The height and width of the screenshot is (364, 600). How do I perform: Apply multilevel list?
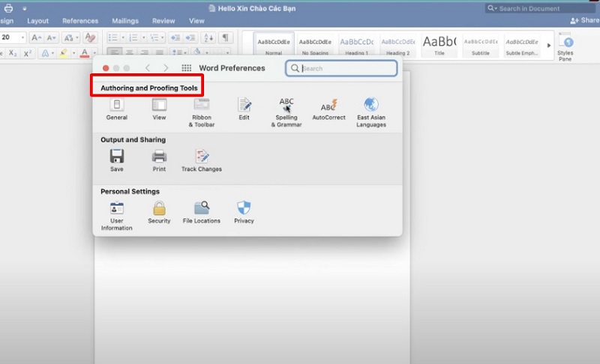point(154,37)
